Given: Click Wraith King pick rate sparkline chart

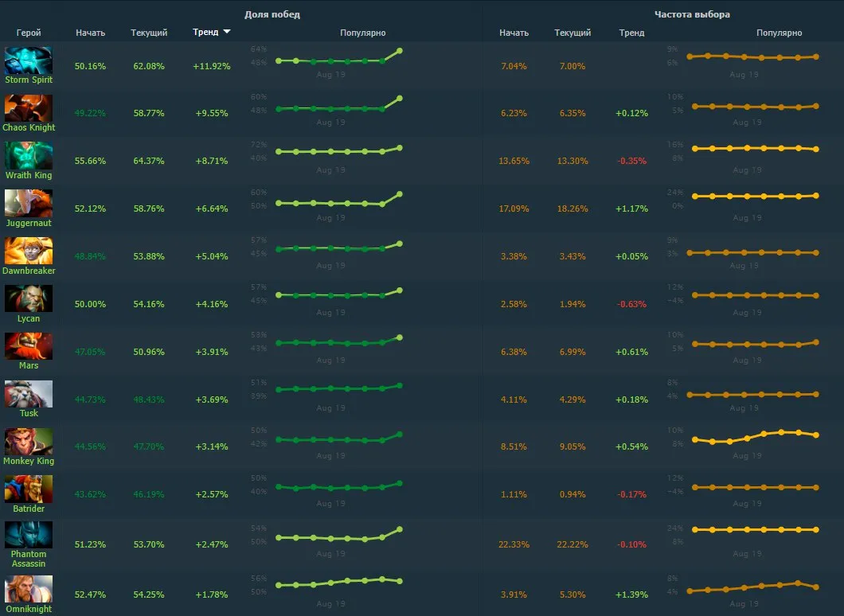Looking at the screenshot, I should click(756, 149).
